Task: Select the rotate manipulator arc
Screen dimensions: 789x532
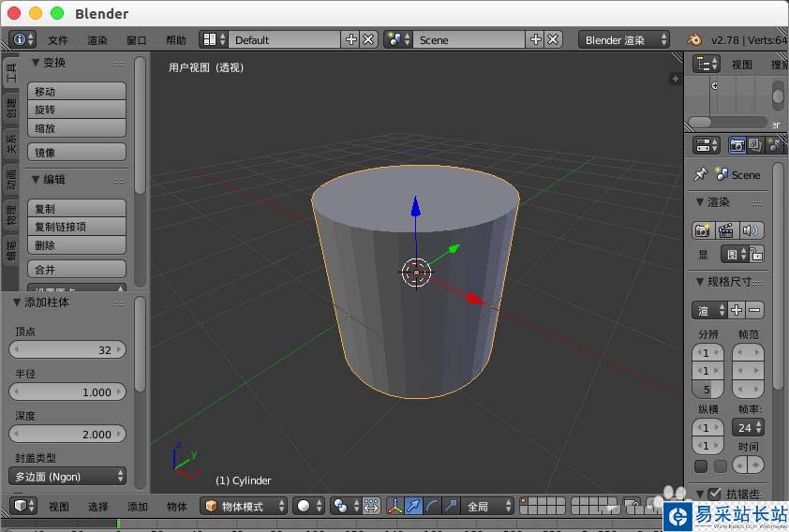Action: click(431, 506)
